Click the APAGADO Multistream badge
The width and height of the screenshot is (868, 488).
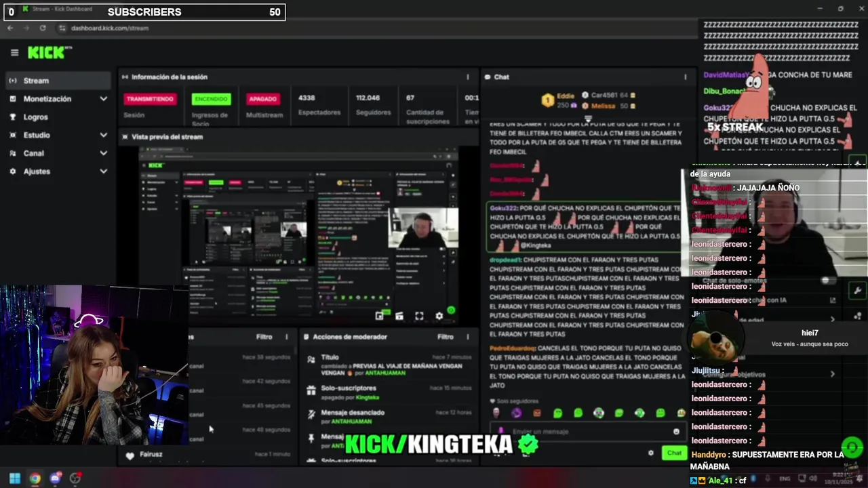(x=262, y=99)
